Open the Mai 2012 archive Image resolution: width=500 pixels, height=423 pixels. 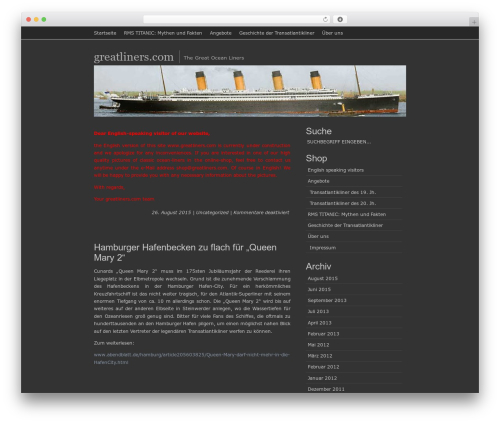[x=318, y=345]
